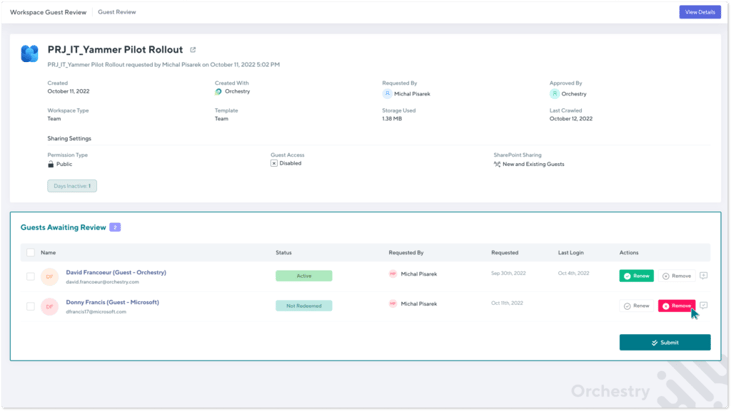Viewport: 731px width, 411px height.
Task: Open the external link icon beside the workspace title
Action: pos(193,50)
